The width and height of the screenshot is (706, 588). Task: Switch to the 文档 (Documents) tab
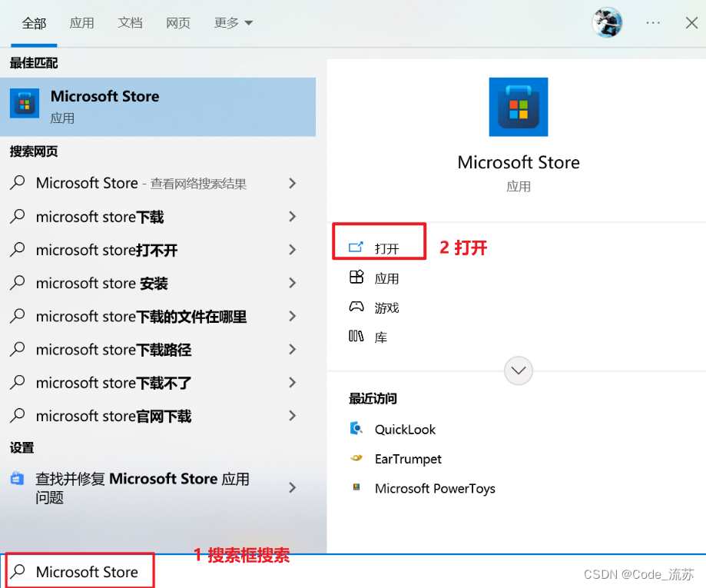pos(130,22)
